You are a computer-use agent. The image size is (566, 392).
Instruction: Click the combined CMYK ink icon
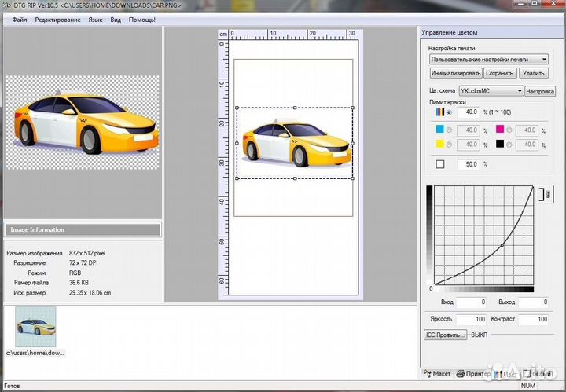(439, 114)
